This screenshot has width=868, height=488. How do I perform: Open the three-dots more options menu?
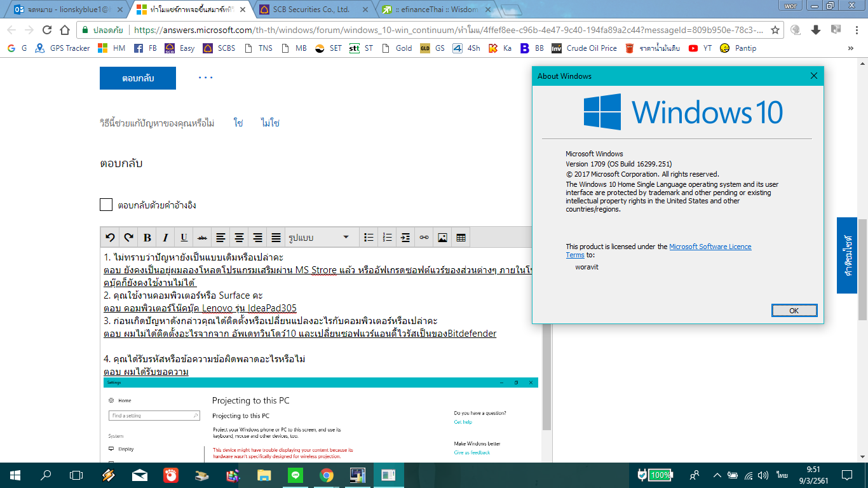tap(205, 78)
